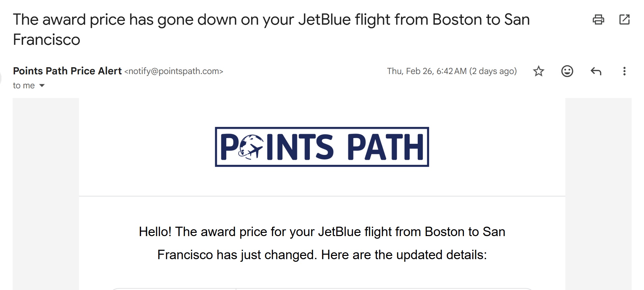Image resolution: width=644 pixels, height=290 pixels.
Task: Add an emoji reaction to email
Action: 567,71
